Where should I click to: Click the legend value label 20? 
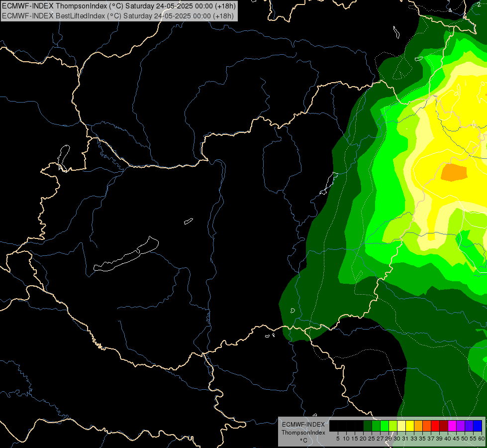(x=363, y=439)
